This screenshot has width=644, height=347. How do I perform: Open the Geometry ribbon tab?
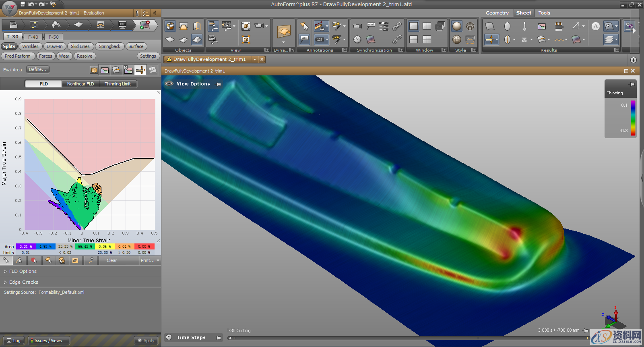497,13
